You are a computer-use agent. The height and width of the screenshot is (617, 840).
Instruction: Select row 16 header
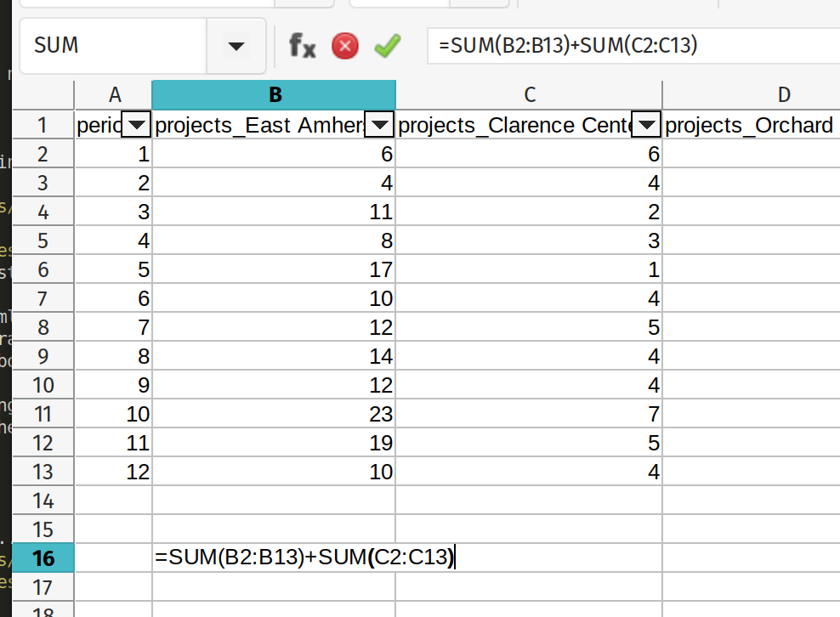pyautogui.click(x=43, y=558)
